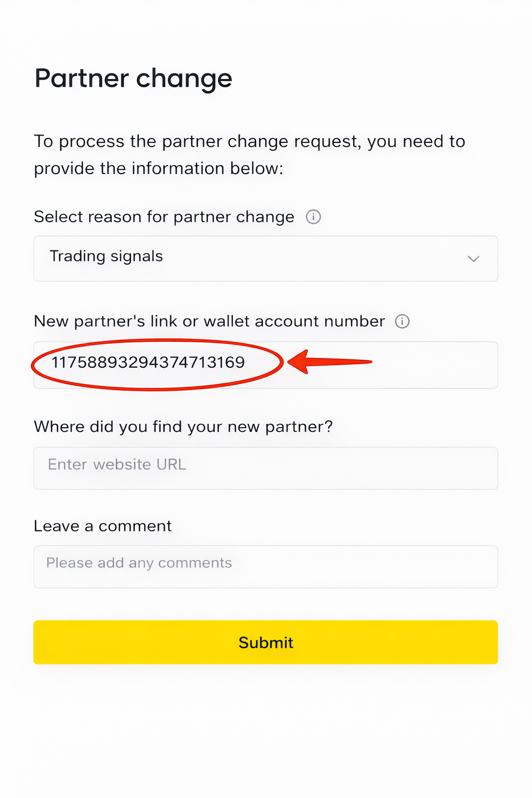The height and width of the screenshot is (798, 532).
Task: Click the Select reason for partner change label
Action: (x=163, y=217)
